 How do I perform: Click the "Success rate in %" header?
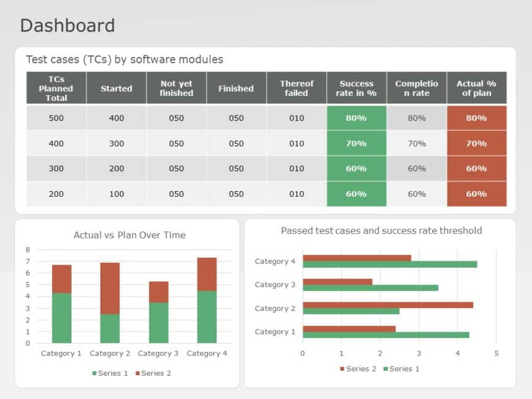(x=357, y=89)
